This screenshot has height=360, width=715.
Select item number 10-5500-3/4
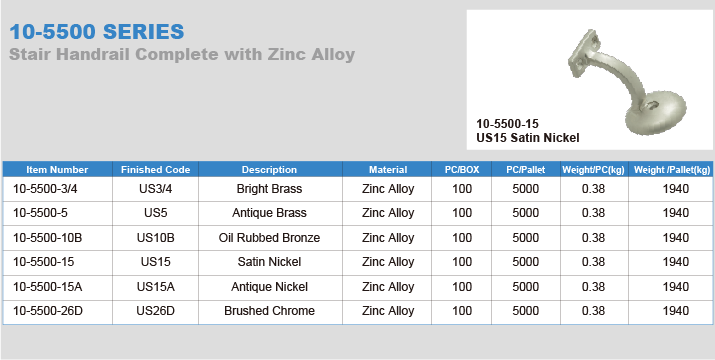pos(45,189)
